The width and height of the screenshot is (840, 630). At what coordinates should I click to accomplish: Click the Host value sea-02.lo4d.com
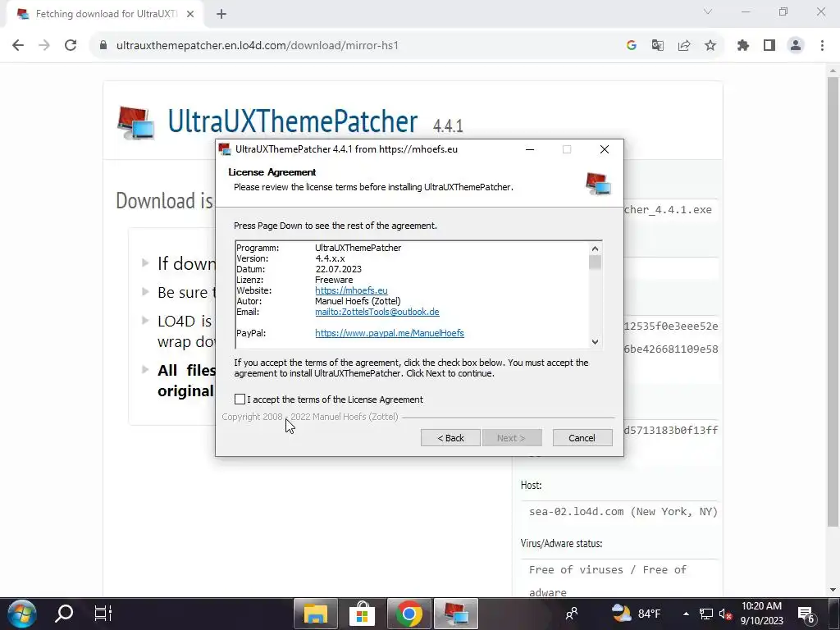[623, 512]
